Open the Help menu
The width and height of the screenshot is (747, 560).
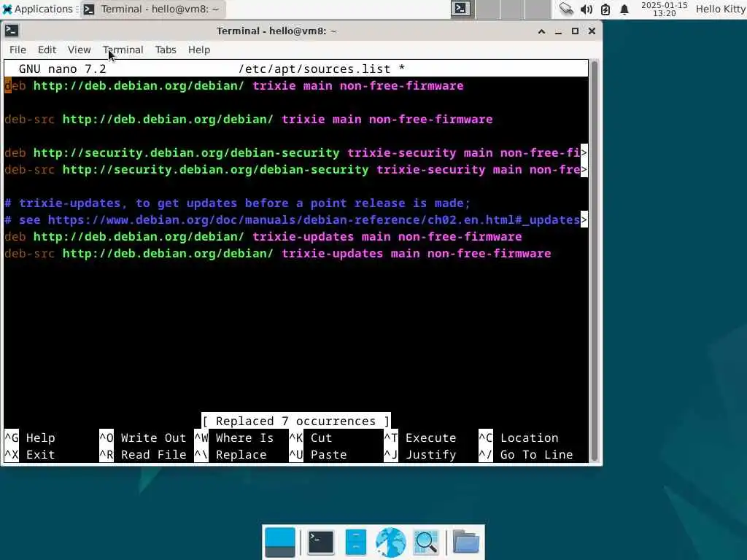(x=198, y=50)
